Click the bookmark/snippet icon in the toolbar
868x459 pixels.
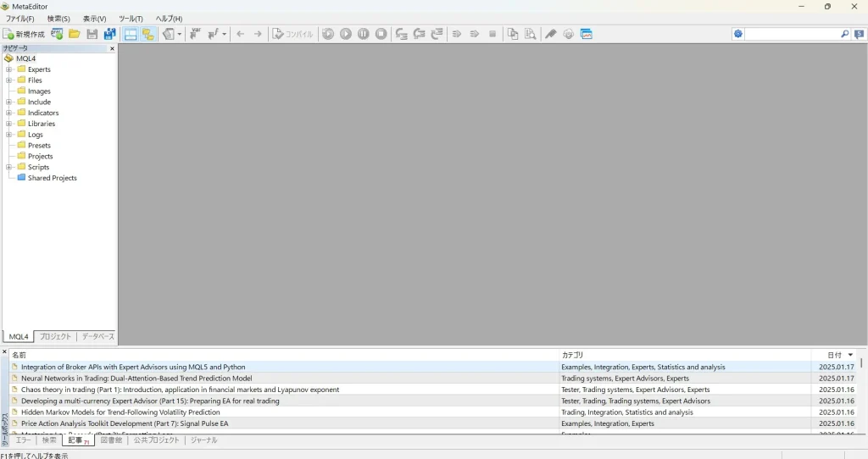(x=169, y=34)
